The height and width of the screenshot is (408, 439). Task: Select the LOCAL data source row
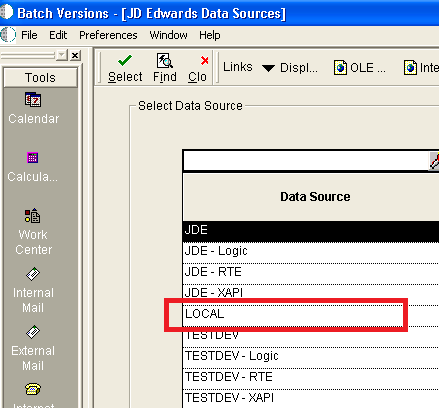tap(311, 315)
